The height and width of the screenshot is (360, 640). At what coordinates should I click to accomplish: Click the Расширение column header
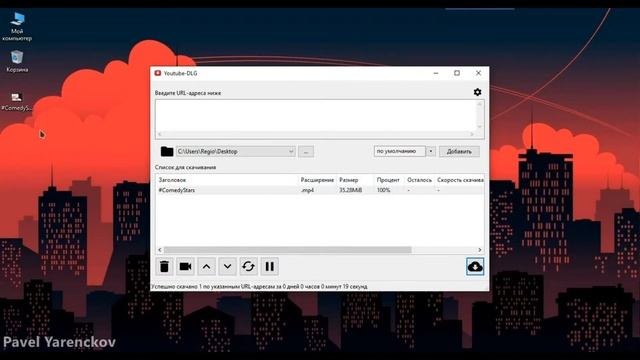317,180
